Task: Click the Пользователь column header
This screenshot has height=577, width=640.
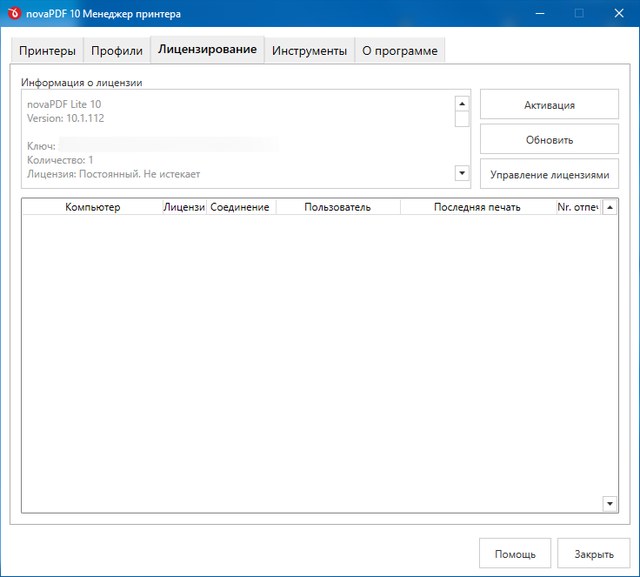Action: [x=337, y=207]
